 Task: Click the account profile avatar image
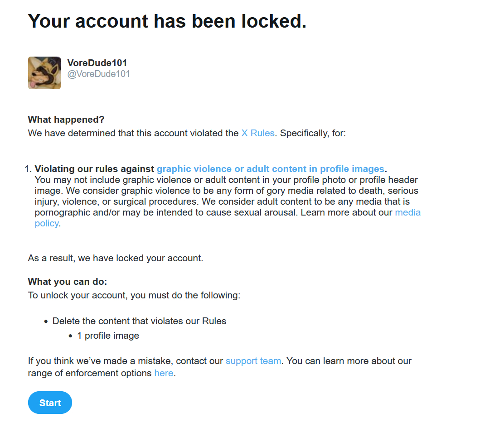coord(44,73)
